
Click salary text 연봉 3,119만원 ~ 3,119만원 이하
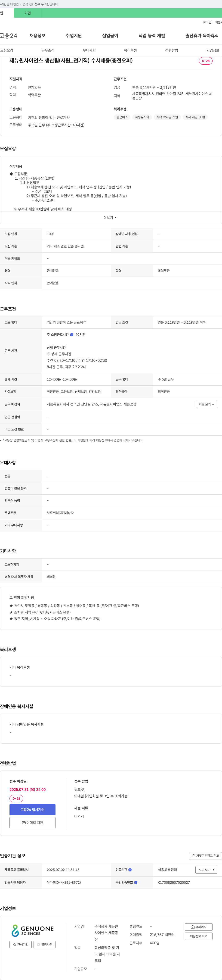[x=182, y=322]
